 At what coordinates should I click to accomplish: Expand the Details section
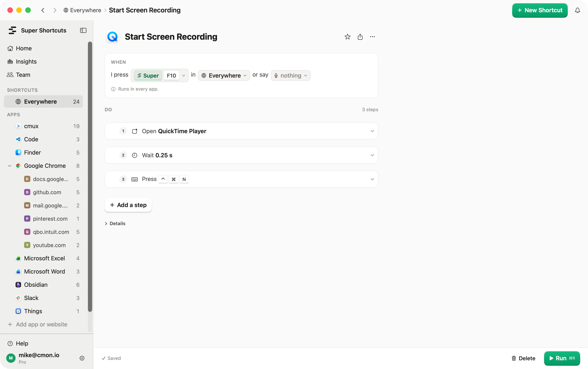point(115,224)
